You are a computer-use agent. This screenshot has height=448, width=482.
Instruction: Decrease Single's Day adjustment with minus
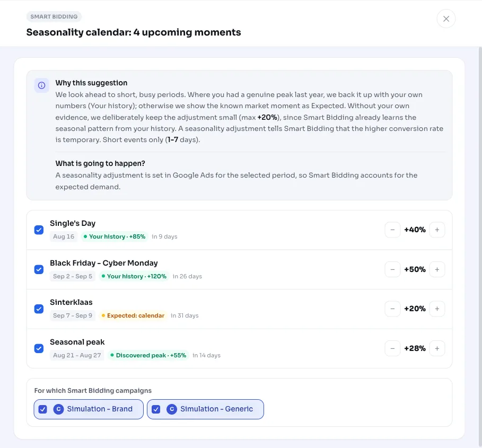click(392, 230)
